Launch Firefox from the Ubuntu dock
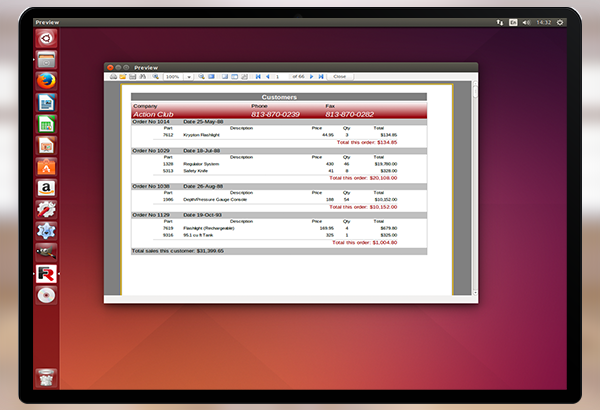600x410 pixels. click(47, 81)
